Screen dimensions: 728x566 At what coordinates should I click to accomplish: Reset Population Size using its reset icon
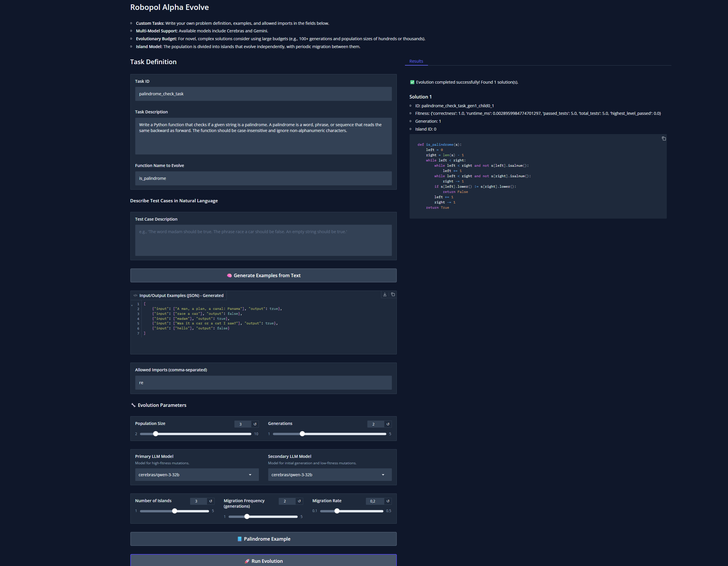255,424
